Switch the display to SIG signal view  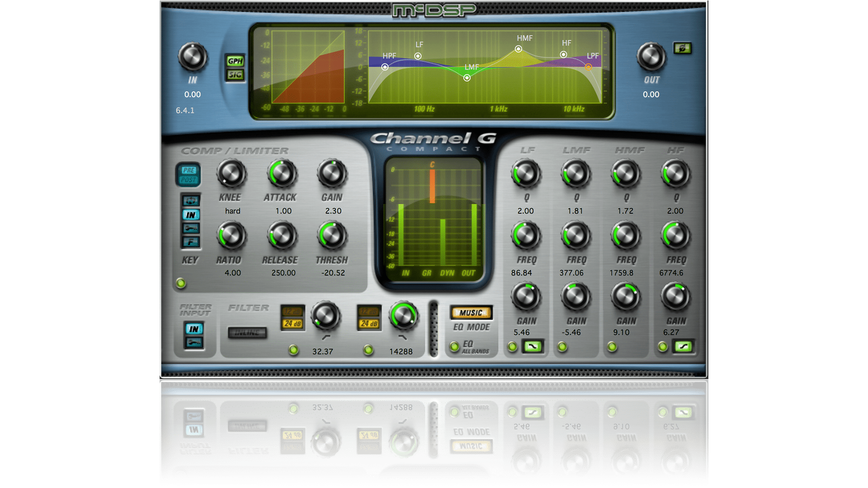pos(236,75)
